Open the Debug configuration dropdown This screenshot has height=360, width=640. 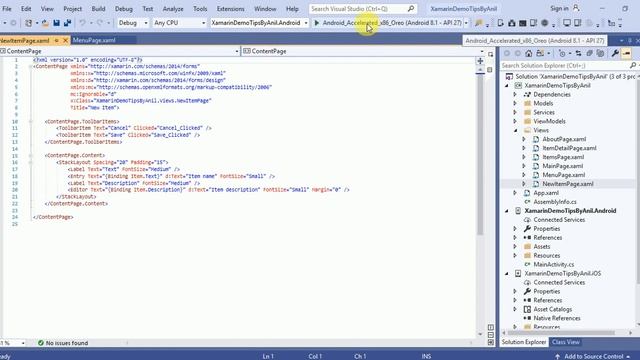click(x=133, y=23)
